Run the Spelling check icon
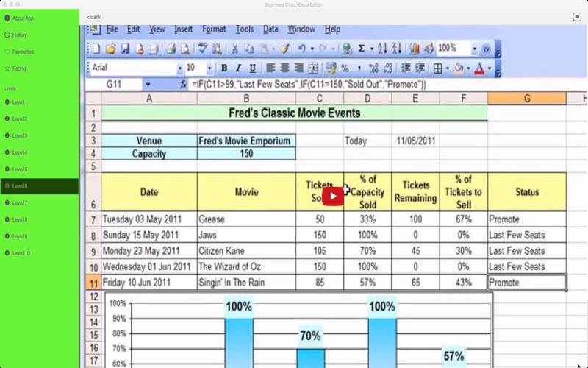588x368 pixels. pyautogui.click(x=203, y=49)
